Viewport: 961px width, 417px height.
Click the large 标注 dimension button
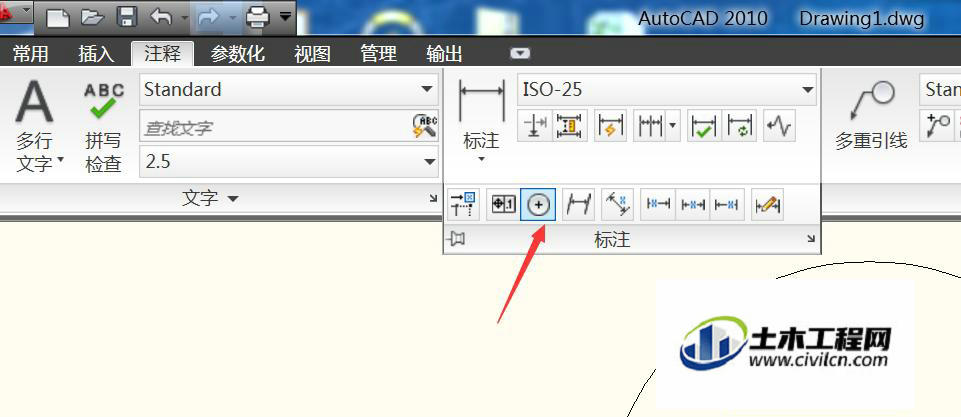click(x=482, y=113)
